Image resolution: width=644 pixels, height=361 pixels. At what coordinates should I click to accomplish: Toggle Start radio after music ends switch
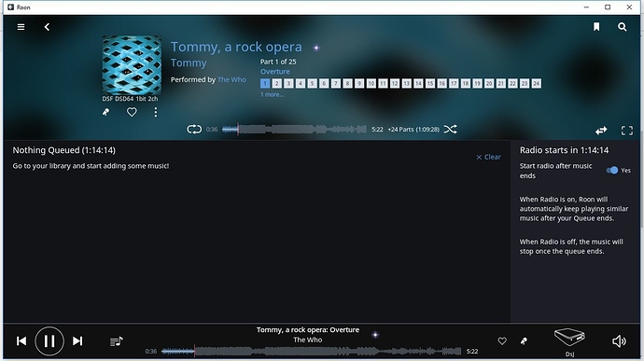[612, 171]
